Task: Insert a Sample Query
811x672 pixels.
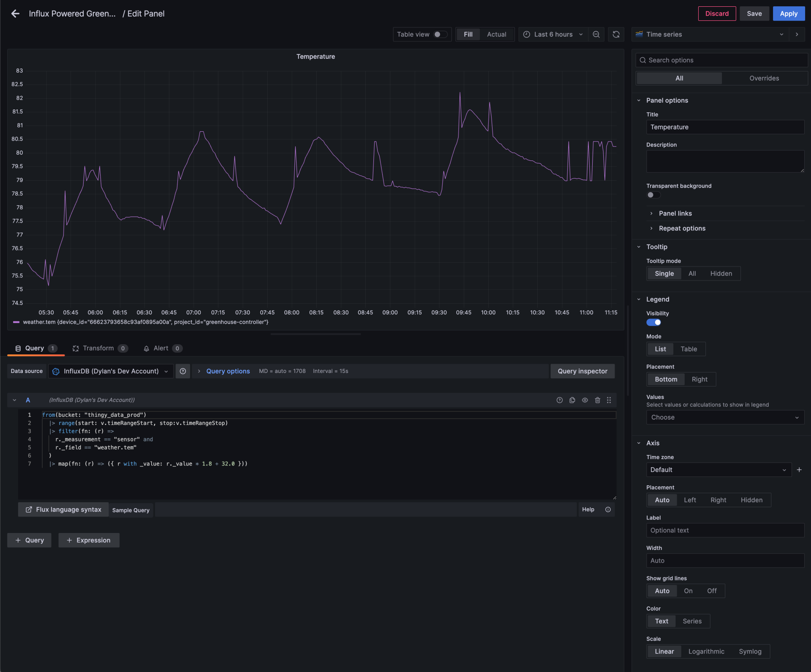Action: (x=131, y=510)
